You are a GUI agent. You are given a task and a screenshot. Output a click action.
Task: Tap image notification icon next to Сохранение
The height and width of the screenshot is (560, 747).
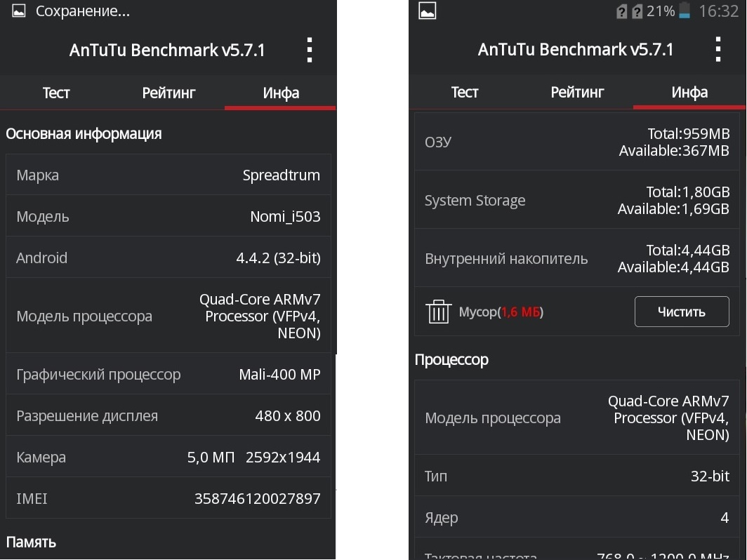[18, 11]
